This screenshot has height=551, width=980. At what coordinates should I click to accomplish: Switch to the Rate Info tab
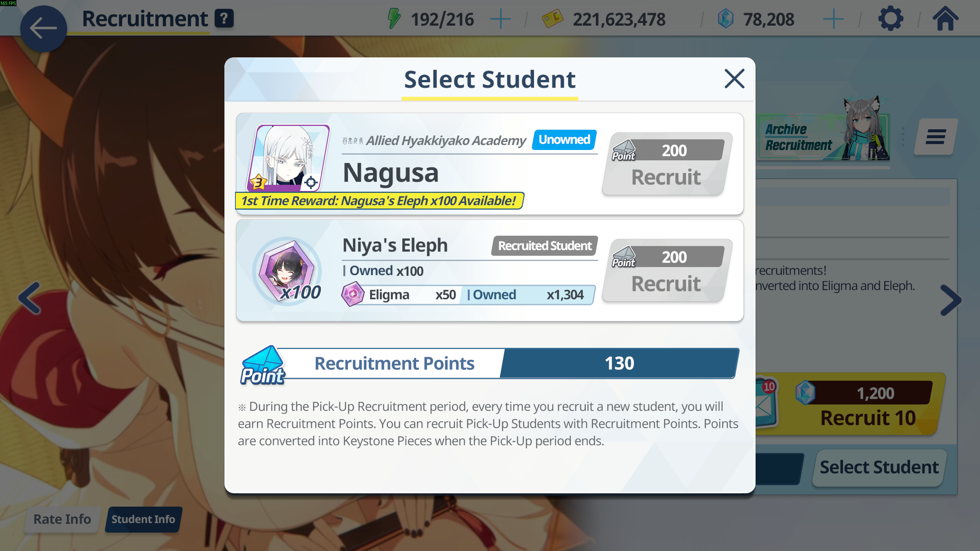[x=62, y=519]
